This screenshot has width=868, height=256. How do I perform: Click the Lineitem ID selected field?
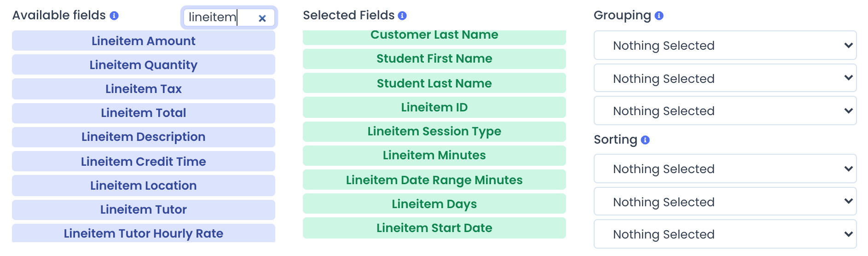434,107
